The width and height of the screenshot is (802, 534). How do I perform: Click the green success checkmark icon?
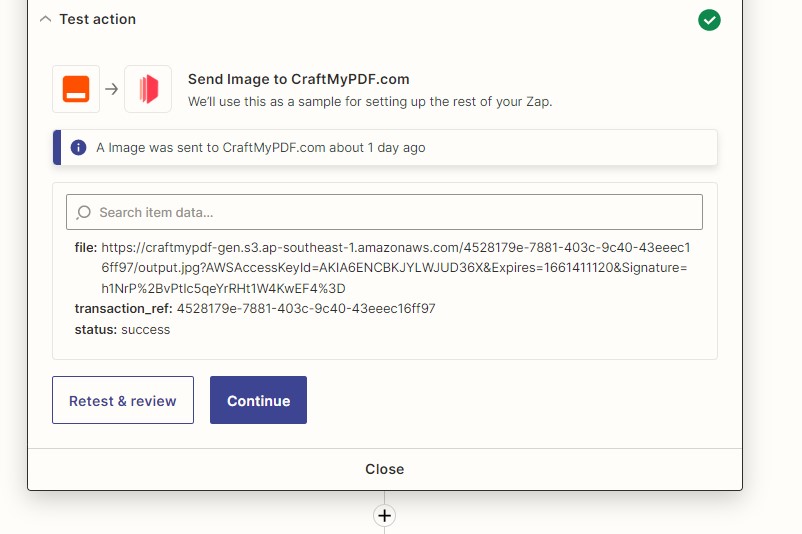709,20
